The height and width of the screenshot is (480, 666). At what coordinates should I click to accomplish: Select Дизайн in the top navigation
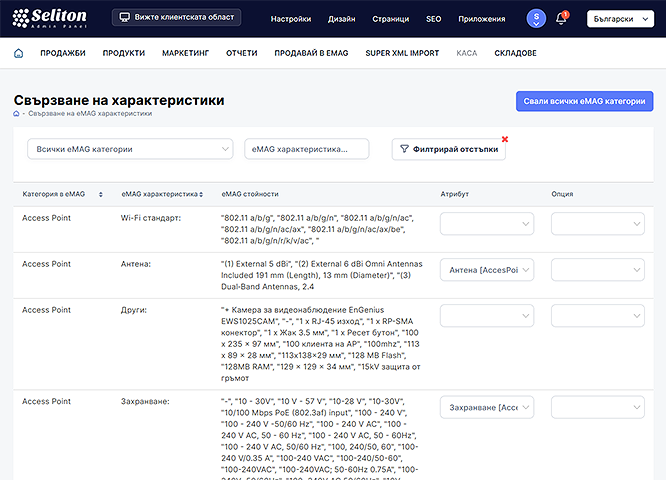341,19
